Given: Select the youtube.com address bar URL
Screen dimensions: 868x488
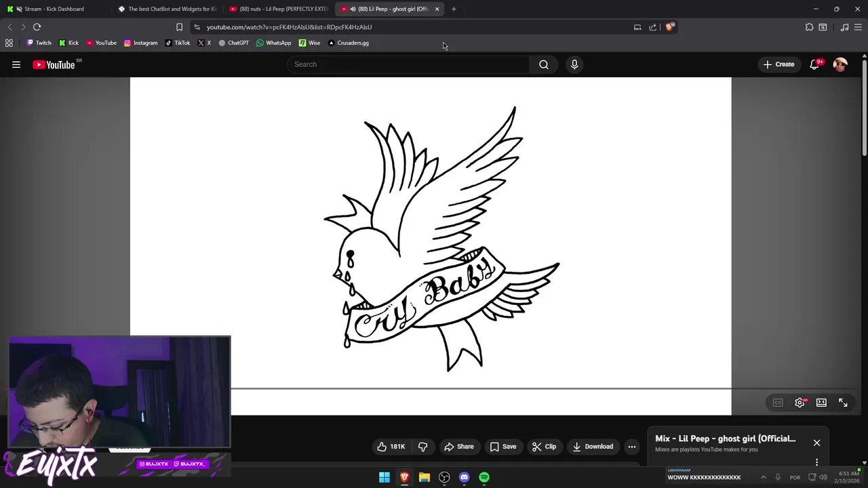Looking at the screenshot, I should tap(289, 27).
